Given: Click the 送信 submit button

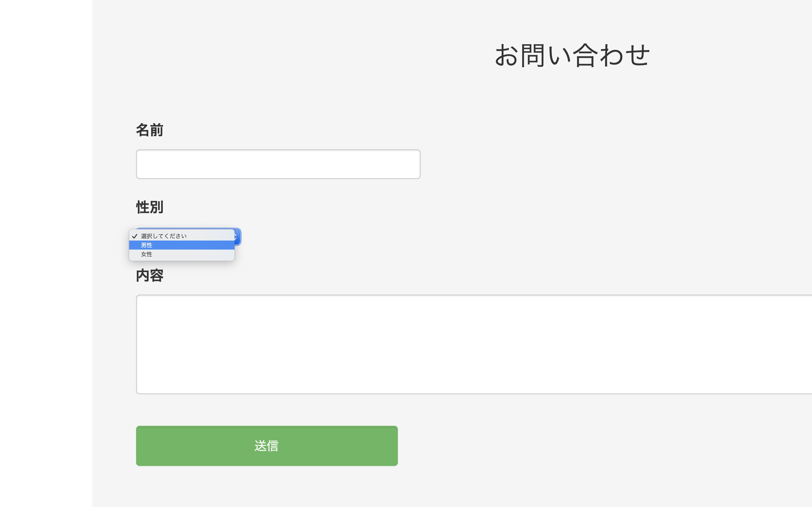Looking at the screenshot, I should [x=267, y=446].
